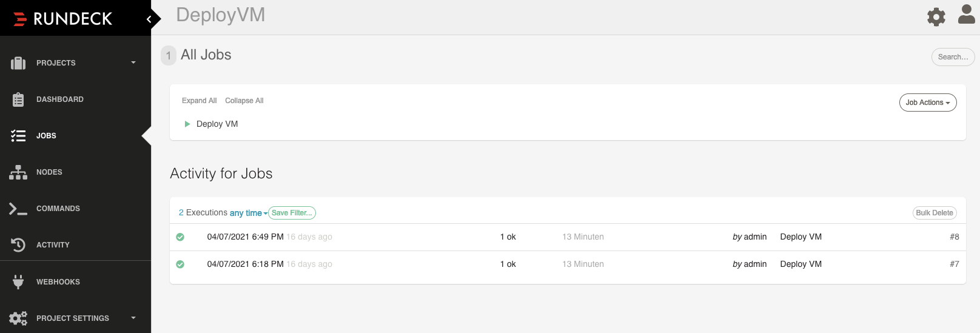Open the any time filter dropdown
Image resolution: width=980 pixels, height=333 pixels.
[x=249, y=213]
